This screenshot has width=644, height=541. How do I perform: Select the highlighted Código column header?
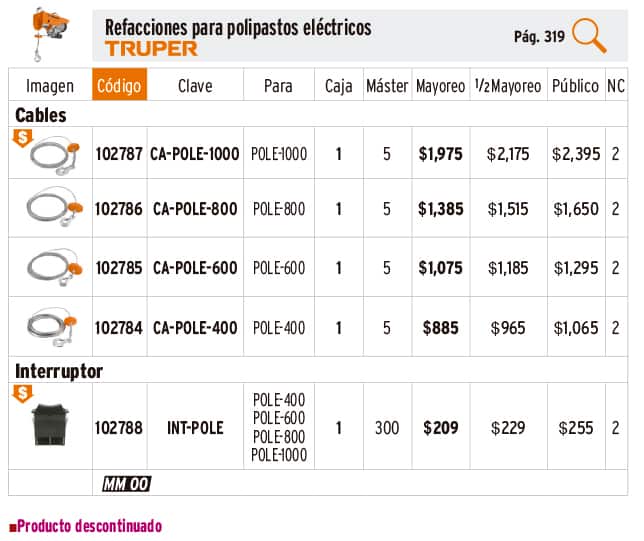[119, 87]
